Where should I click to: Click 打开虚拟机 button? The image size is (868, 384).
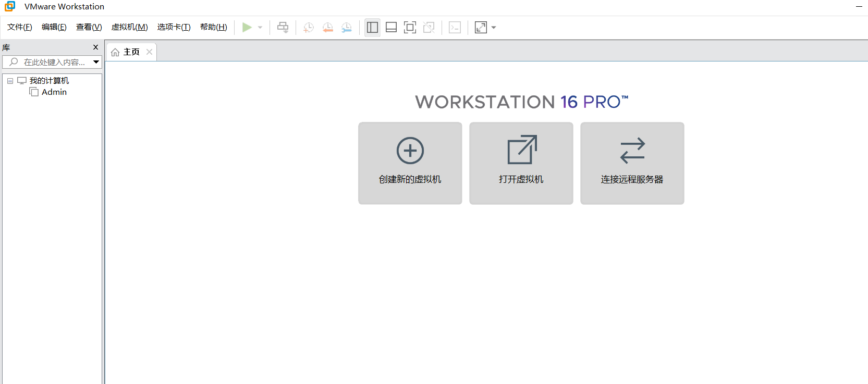click(x=521, y=163)
